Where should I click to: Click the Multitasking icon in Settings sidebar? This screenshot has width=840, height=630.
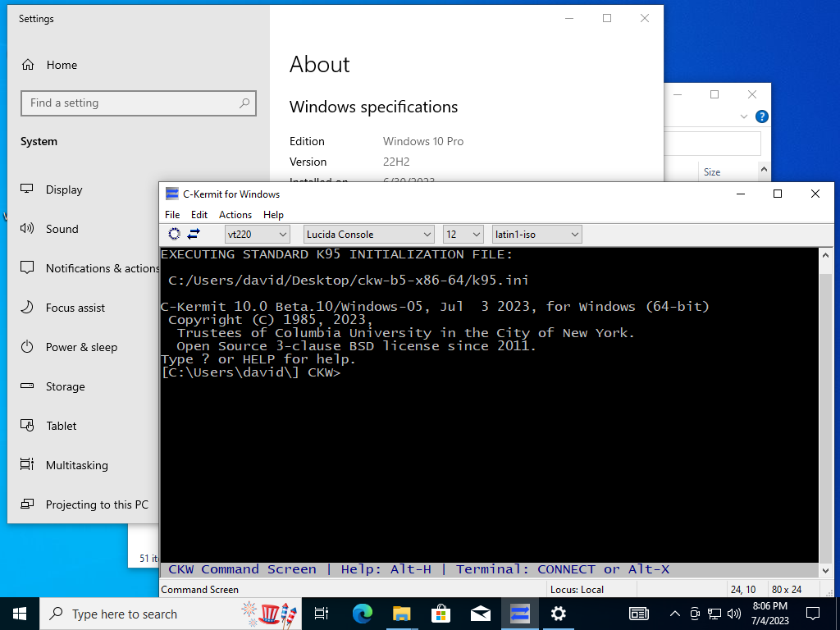click(27, 464)
